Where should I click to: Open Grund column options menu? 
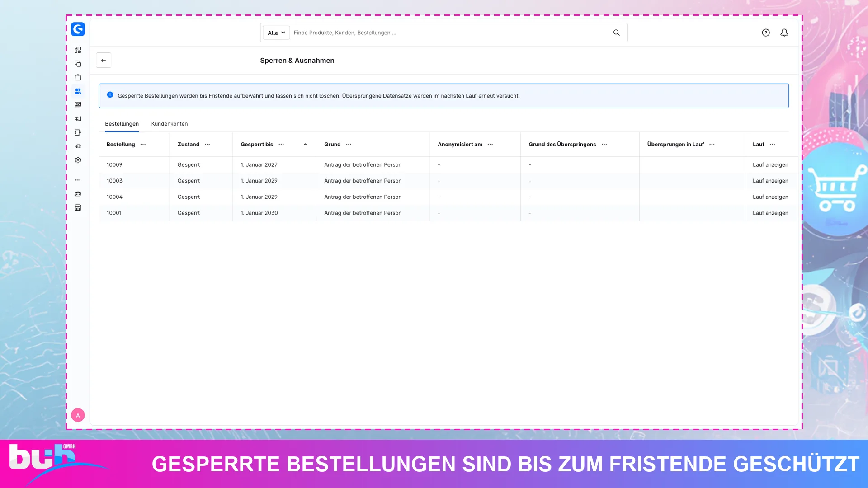349,145
